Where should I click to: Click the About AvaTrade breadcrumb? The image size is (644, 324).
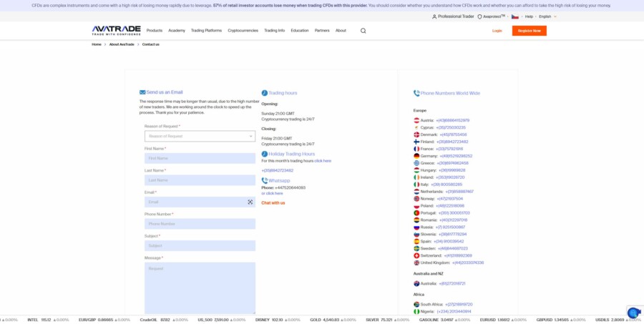click(122, 44)
